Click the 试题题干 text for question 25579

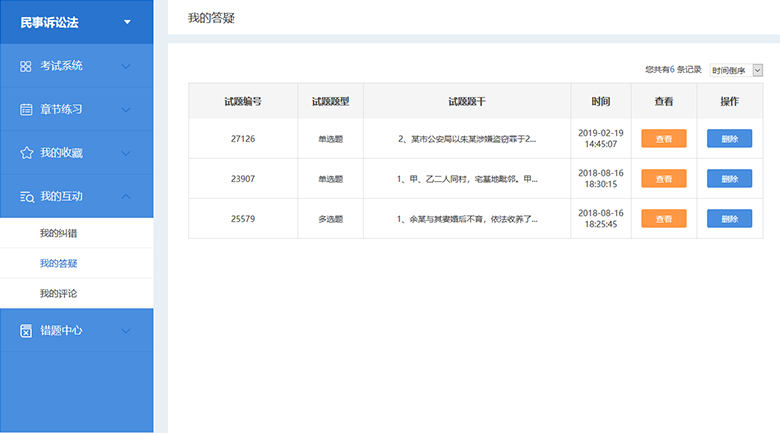(x=467, y=219)
